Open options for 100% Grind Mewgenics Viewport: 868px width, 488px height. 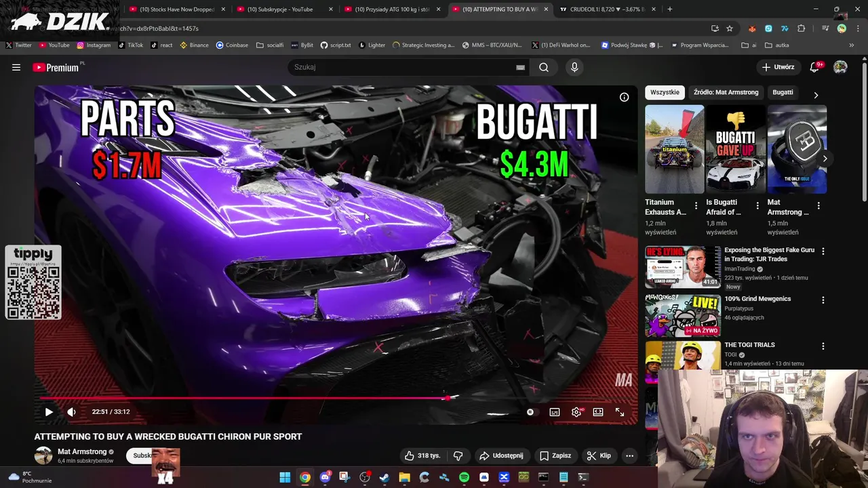point(823,300)
